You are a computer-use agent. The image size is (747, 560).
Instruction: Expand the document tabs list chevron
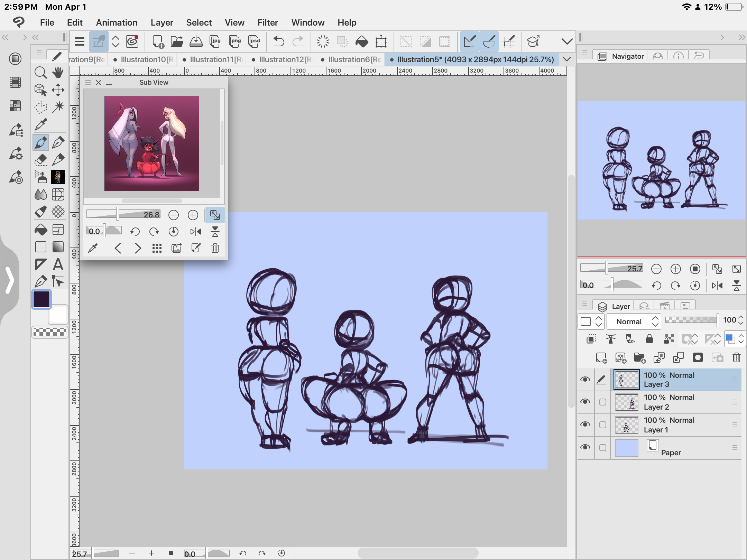[x=567, y=59]
